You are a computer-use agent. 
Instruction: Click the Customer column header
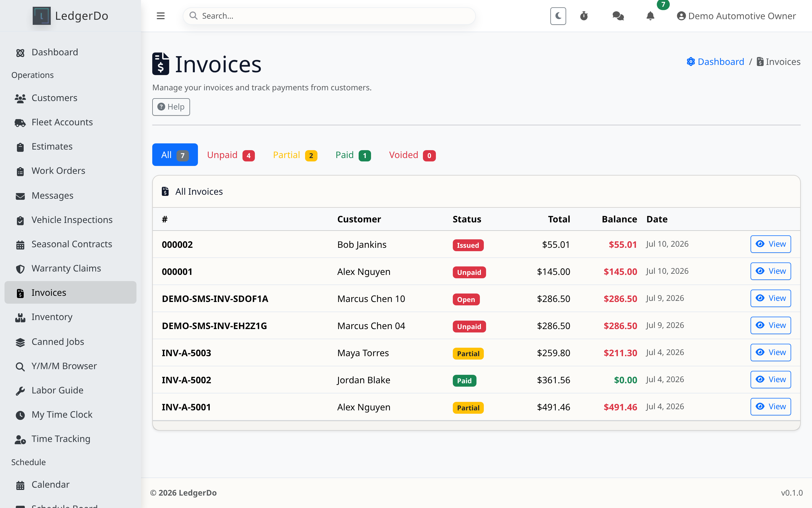click(359, 219)
